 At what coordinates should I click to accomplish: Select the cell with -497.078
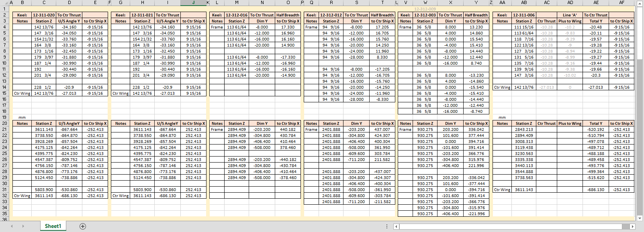point(596,142)
